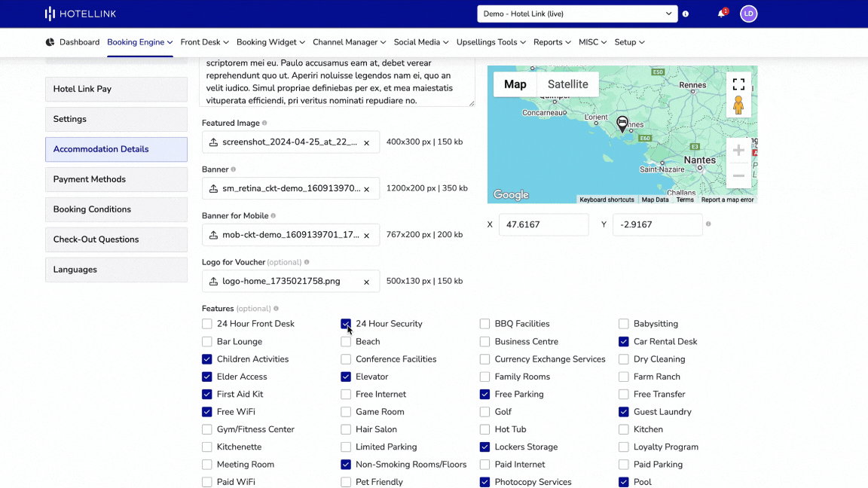
Task: Enable the Hot Tub checkbox
Action: point(485,429)
